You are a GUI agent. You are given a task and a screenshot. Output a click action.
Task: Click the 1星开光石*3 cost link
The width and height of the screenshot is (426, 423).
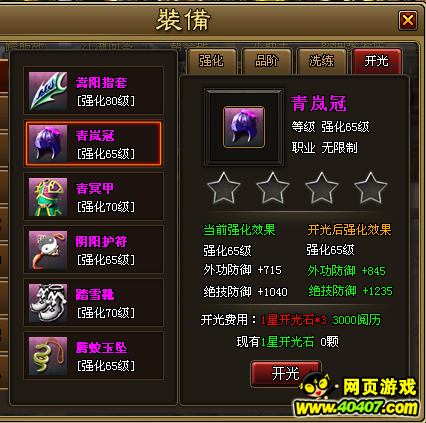point(293,320)
